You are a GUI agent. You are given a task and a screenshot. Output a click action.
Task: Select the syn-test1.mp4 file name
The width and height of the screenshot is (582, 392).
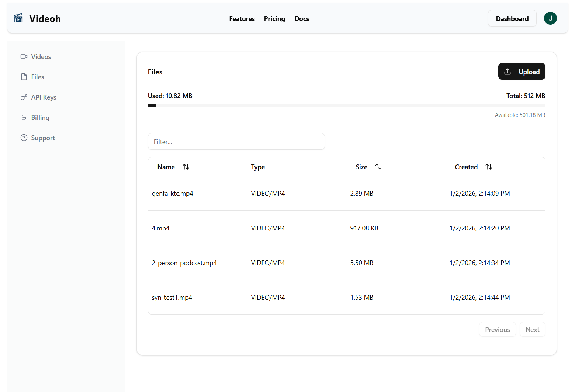click(172, 297)
